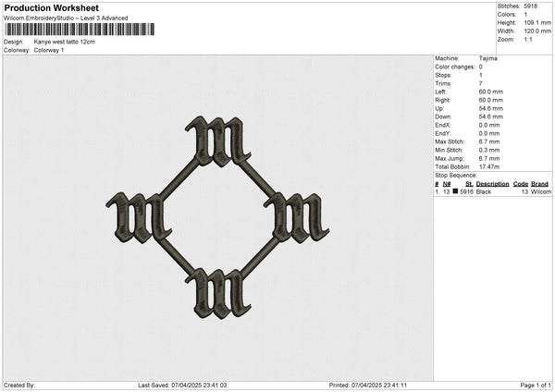Click the Right value 60.0 mm
The image size is (555, 392).
[490, 100]
